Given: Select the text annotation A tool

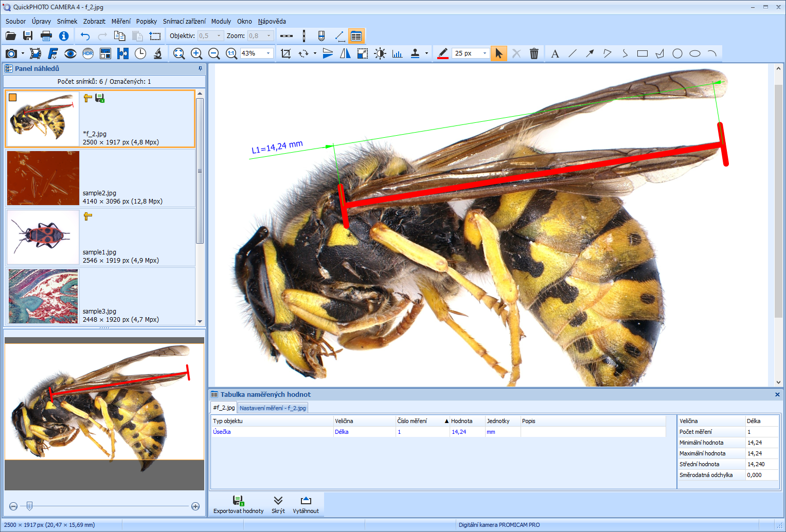Looking at the screenshot, I should (x=555, y=53).
